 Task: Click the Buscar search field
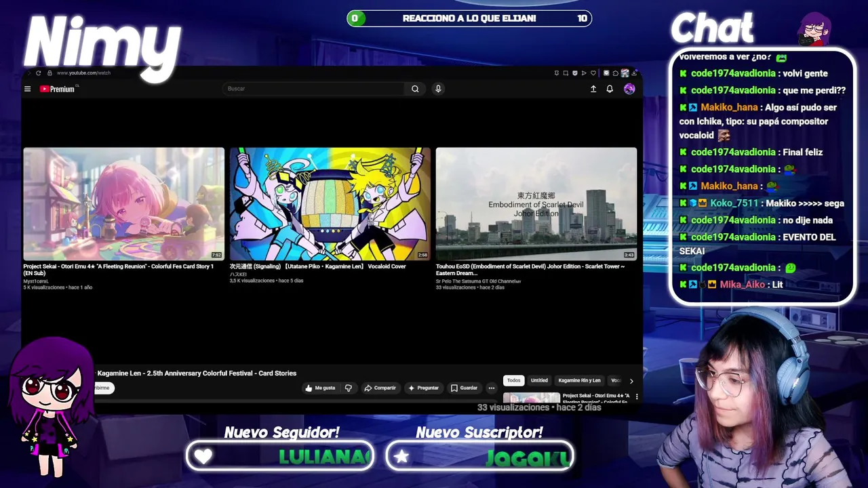pos(314,89)
